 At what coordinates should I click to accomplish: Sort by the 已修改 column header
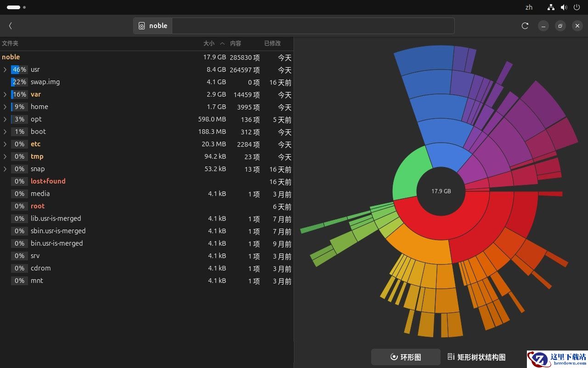(x=272, y=43)
